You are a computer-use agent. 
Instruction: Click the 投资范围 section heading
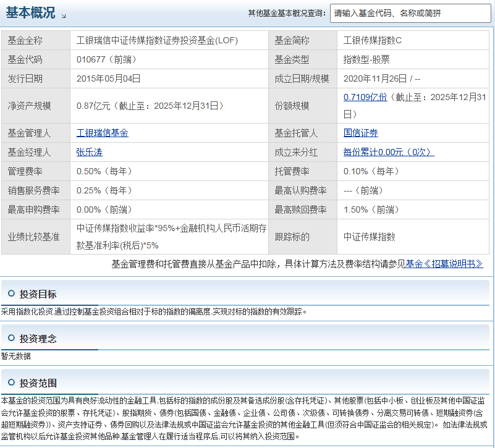[x=38, y=383]
